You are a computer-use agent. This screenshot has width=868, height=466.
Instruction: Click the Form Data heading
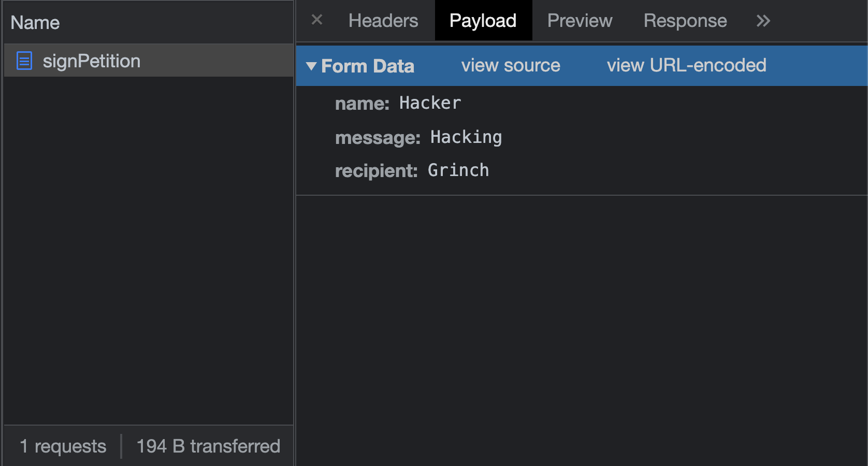368,66
